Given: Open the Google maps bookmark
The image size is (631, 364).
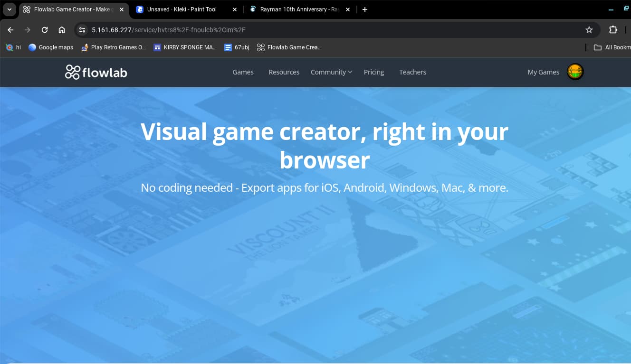Looking at the screenshot, I should (x=50, y=47).
